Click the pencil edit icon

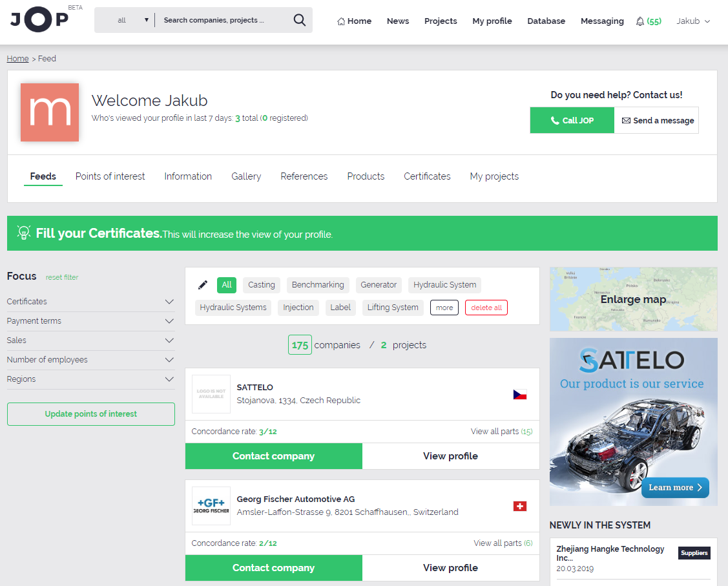[x=203, y=285]
